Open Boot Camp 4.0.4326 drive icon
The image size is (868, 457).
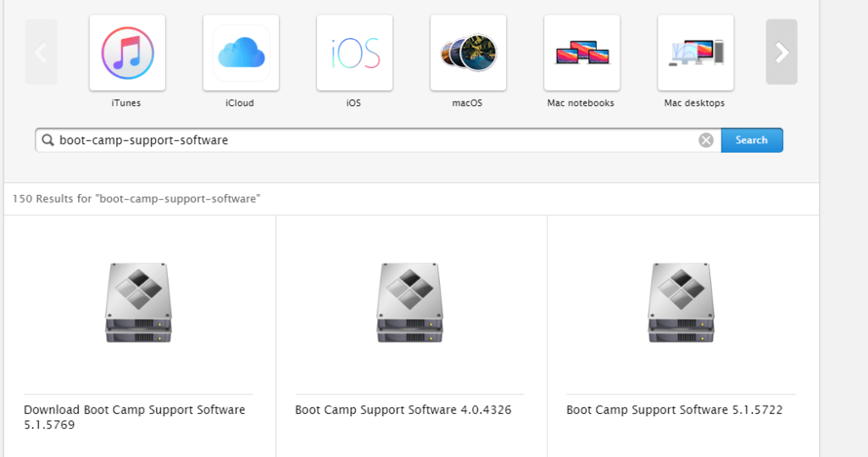tap(409, 303)
